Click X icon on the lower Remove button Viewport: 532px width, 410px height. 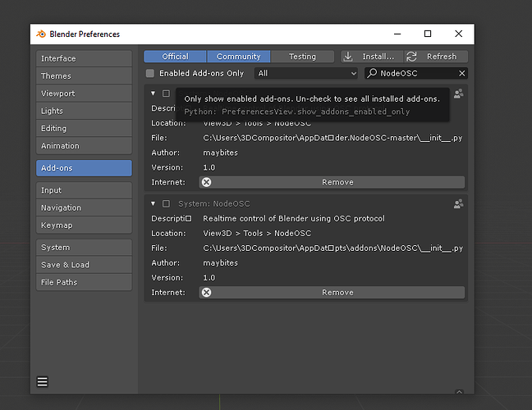click(206, 293)
